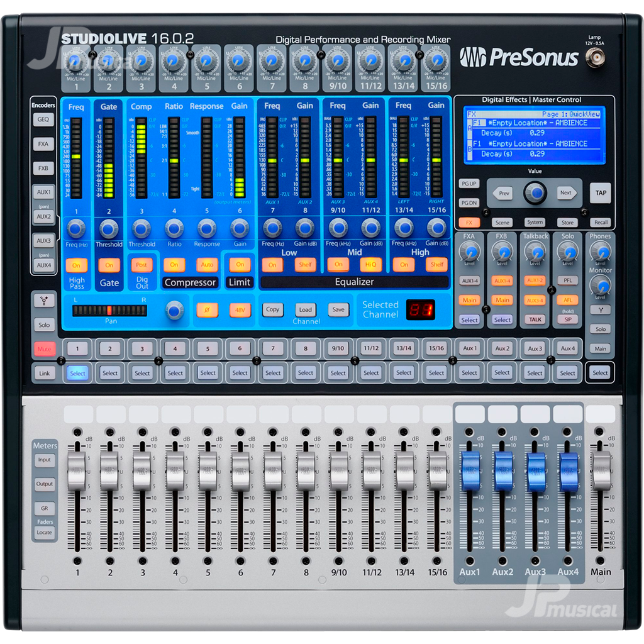644x644 pixels.
Task: Click the TALK button in the Talkback section
Action: 535,319
